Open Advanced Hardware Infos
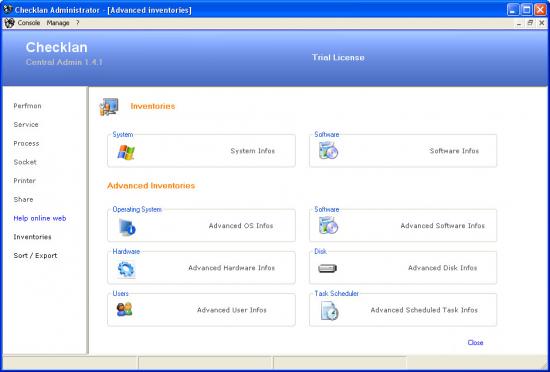550x372 pixels. [232, 268]
